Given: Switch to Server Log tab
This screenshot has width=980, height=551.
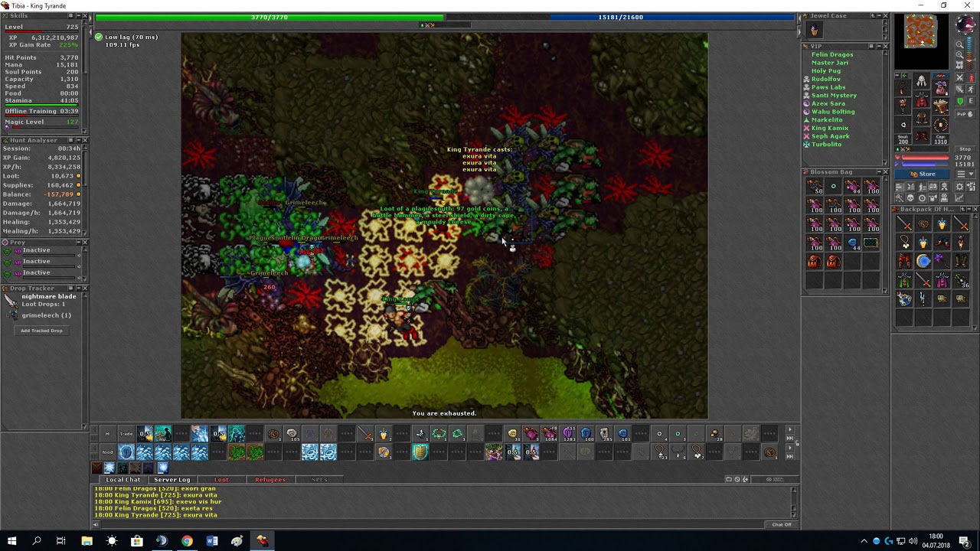Looking at the screenshot, I should click(x=171, y=480).
